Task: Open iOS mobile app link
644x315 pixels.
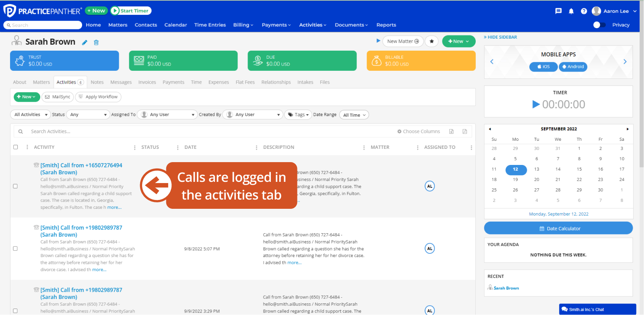Action: pos(543,67)
